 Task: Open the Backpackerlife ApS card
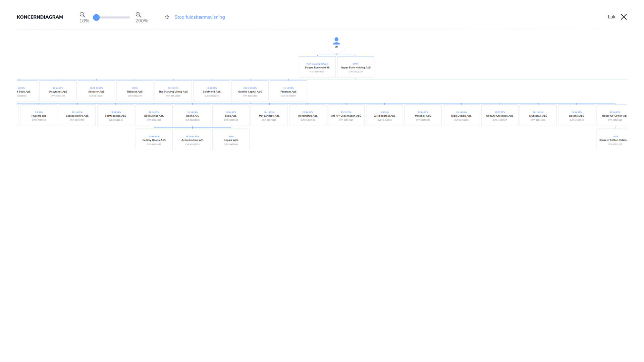point(77,115)
